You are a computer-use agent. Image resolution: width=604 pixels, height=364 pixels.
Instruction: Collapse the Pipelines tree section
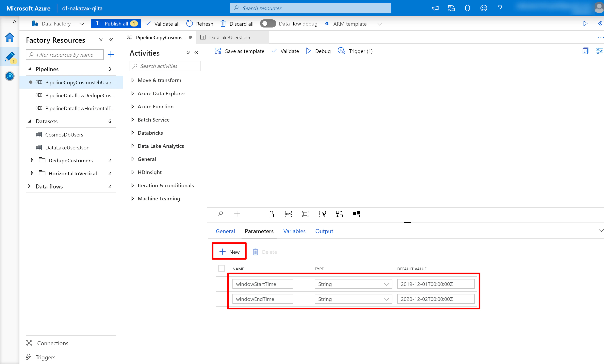coord(29,69)
